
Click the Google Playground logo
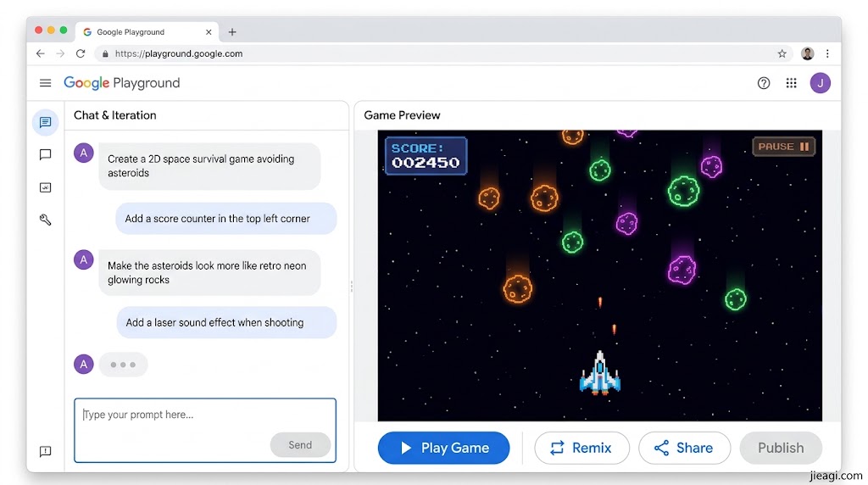(x=122, y=83)
